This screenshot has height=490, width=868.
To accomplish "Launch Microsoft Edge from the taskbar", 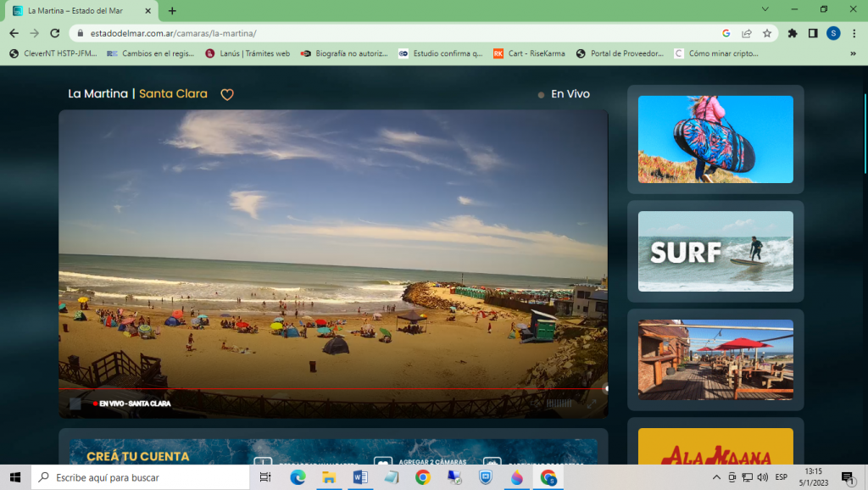I will tap(298, 477).
